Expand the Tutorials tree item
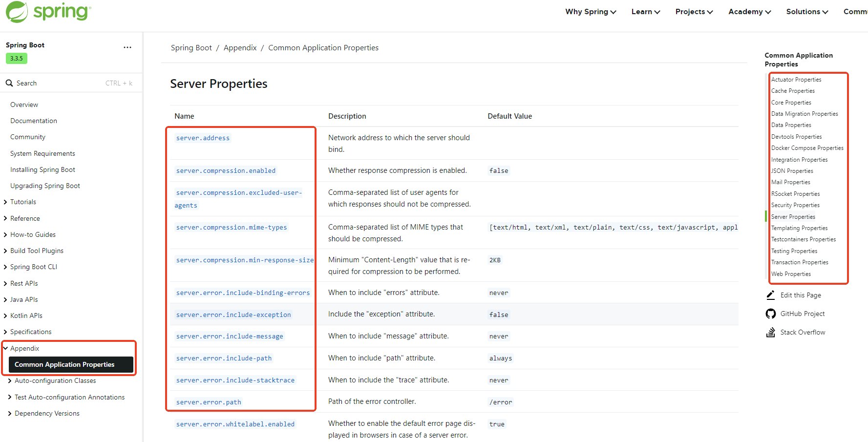This screenshot has height=442, width=868. [6, 202]
